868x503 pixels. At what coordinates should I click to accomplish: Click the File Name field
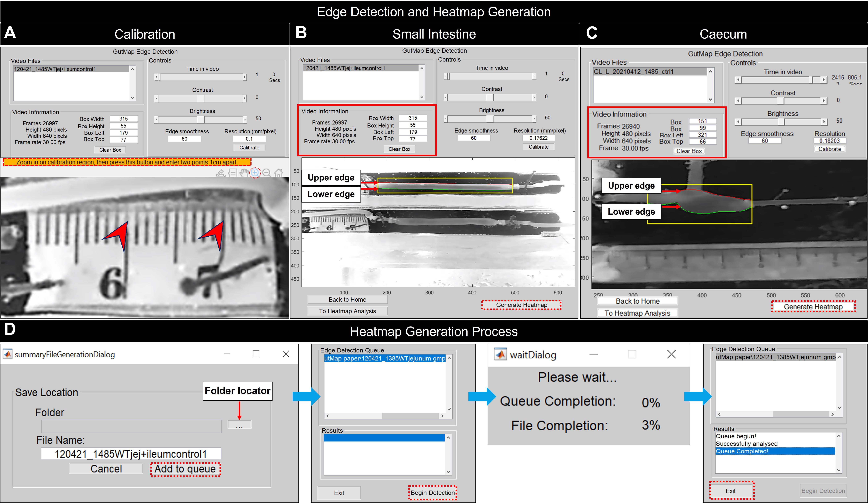click(x=131, y=454)
